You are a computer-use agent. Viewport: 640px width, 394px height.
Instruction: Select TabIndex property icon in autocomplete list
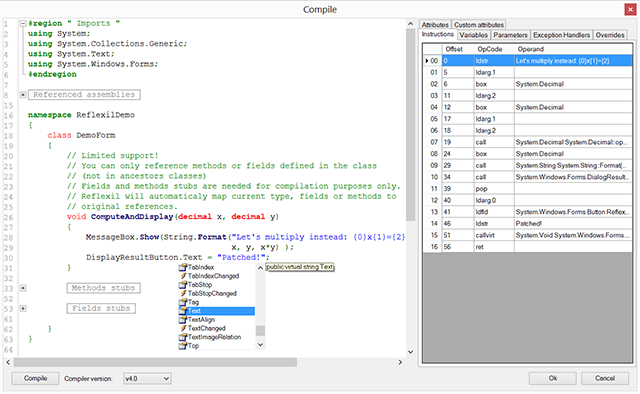pos(183,267)
